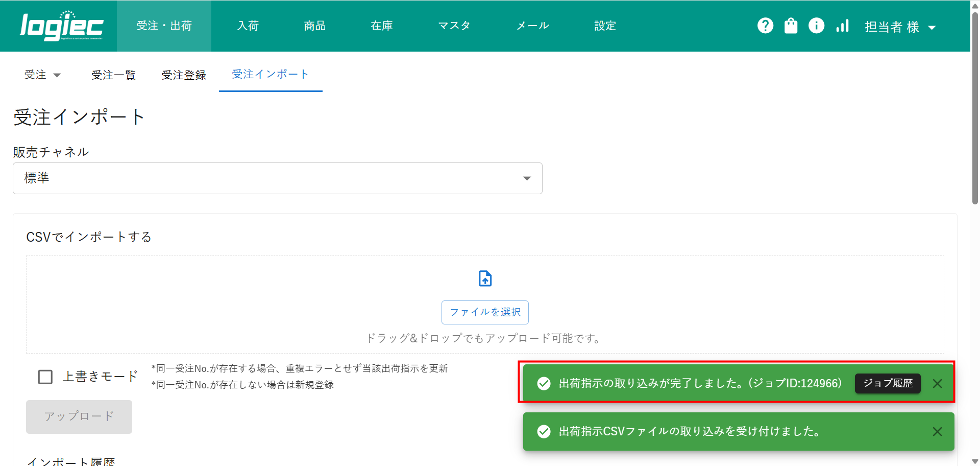Click the file upload icon in drop area
This screenshot has height=466, width=980.
(485, 278)
